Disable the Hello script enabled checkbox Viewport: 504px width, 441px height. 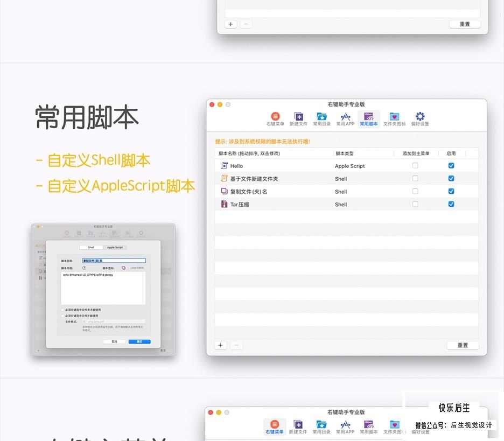point(451,165)
